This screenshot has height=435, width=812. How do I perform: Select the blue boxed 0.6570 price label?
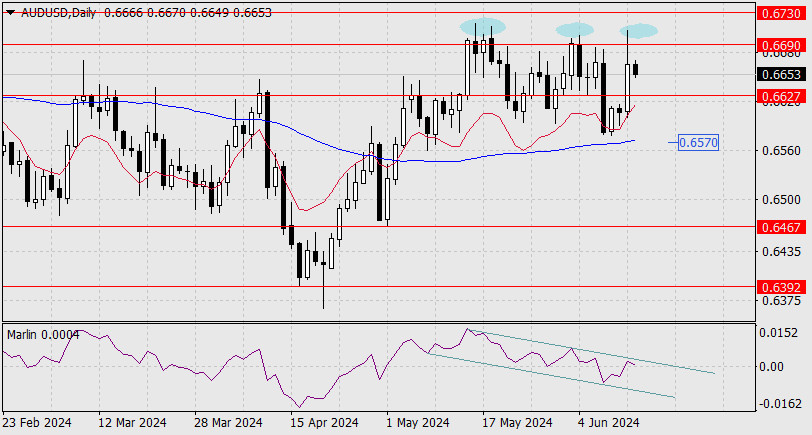698,142
